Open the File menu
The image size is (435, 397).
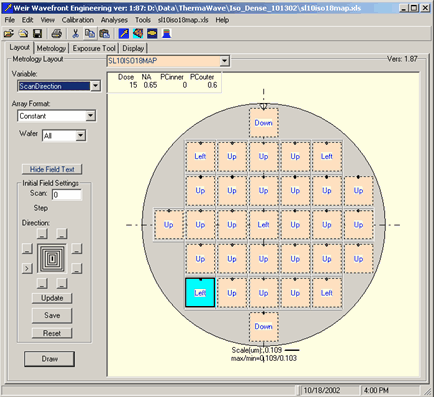coord(10,20)
